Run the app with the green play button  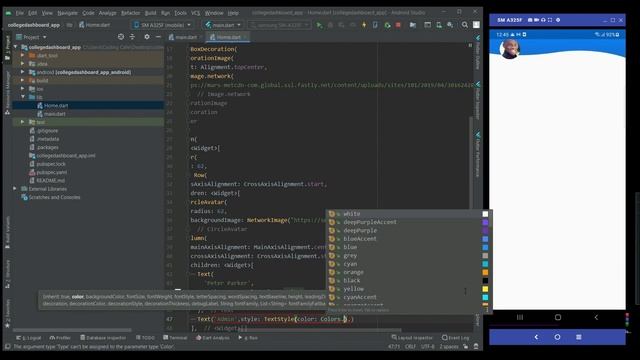click(319, 25)
